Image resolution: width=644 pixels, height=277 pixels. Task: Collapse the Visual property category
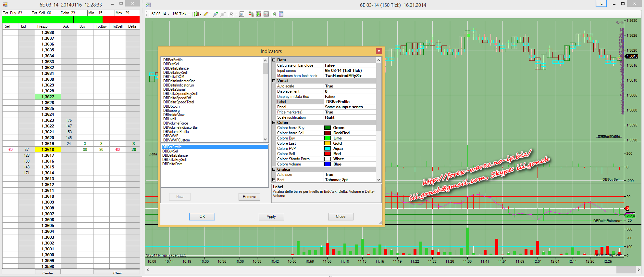coord(274,81)
